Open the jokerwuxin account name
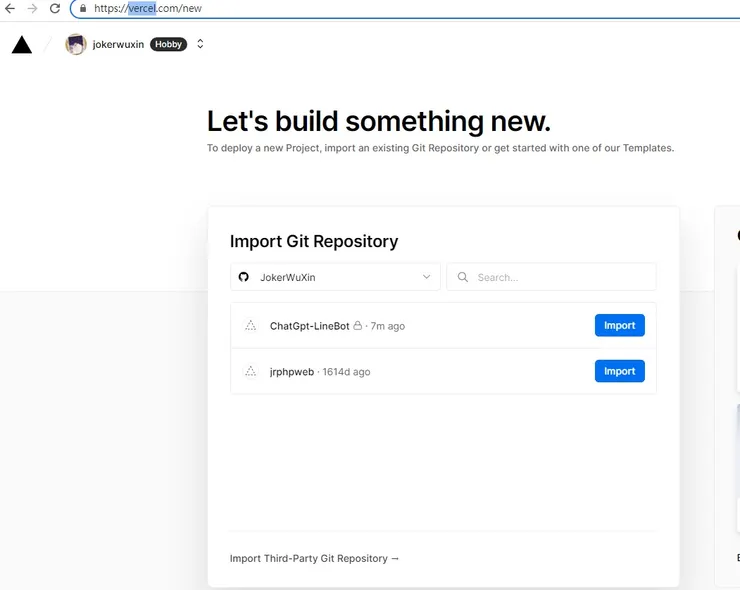 (118, 44)
